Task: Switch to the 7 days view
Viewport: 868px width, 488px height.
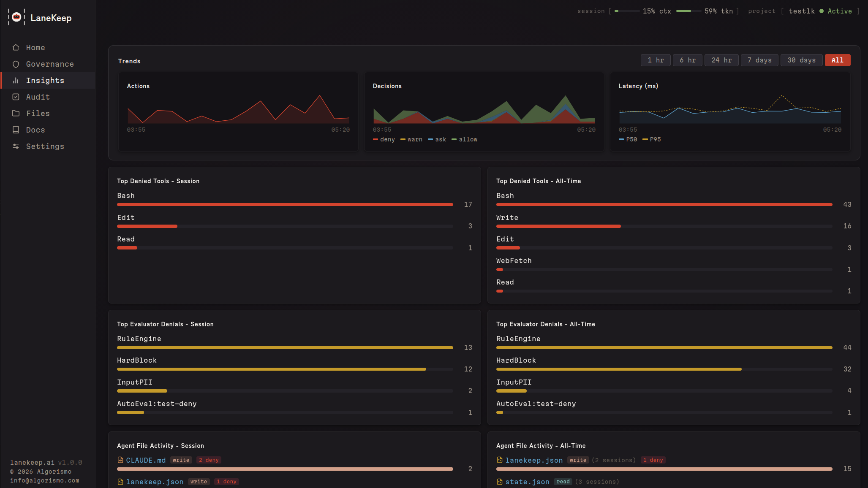Action: pos(759,60)
